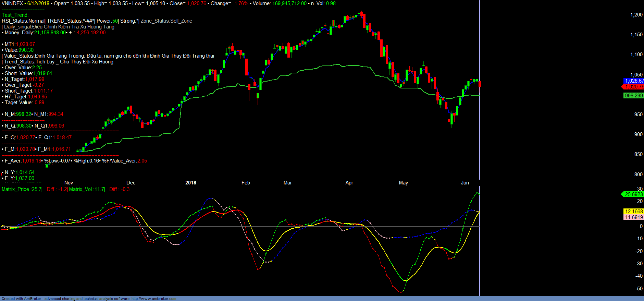Select the yellow 12.1668 indicator value label
644x301 pixels.
point(634,212)
